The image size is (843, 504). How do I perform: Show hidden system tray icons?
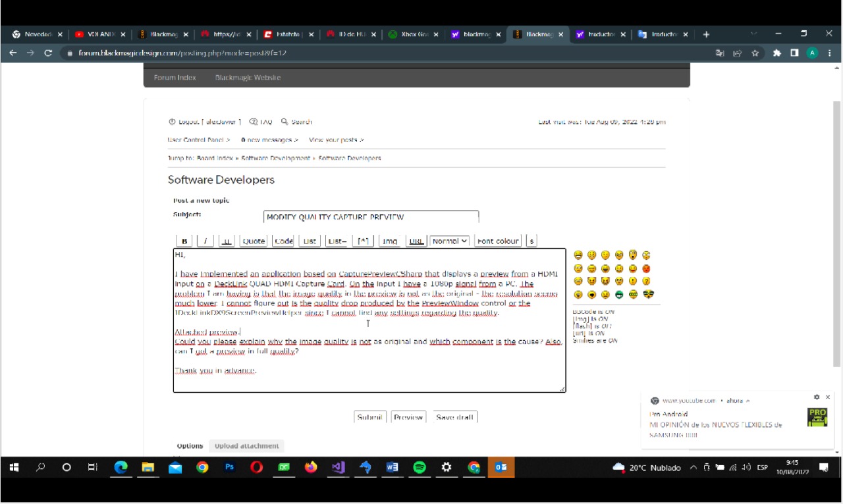tap(693, 468)
